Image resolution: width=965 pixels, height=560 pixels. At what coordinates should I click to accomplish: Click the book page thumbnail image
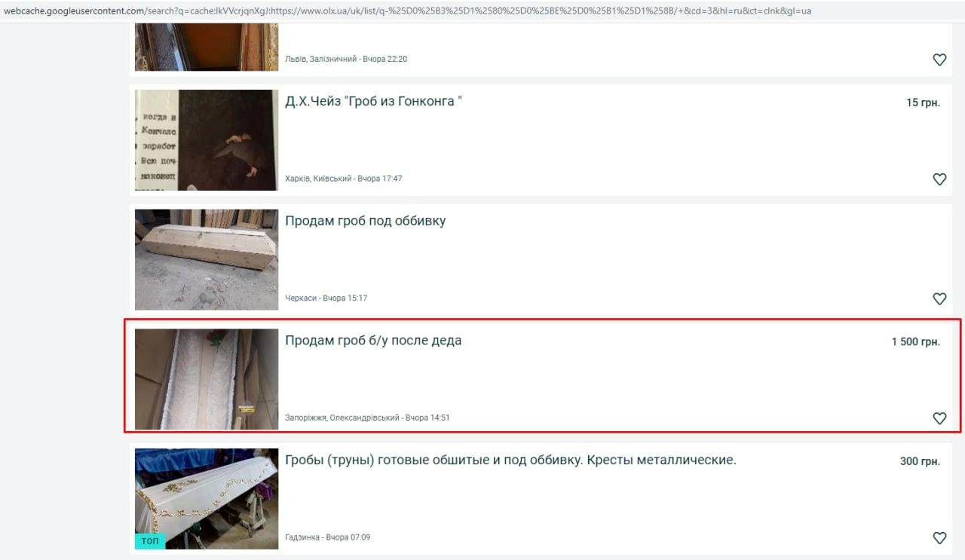(207, 140)
